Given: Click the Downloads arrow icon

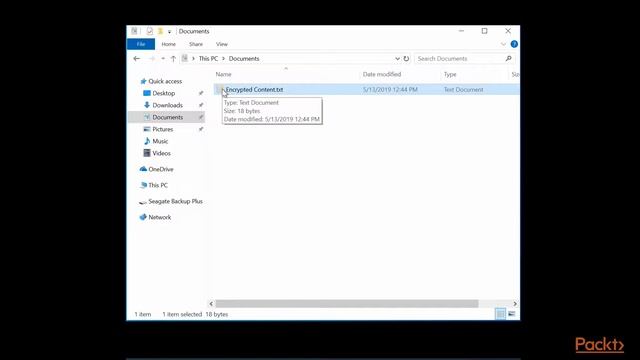Looking at the screenshot, I should pyautogui.click(x=147, y=105).
